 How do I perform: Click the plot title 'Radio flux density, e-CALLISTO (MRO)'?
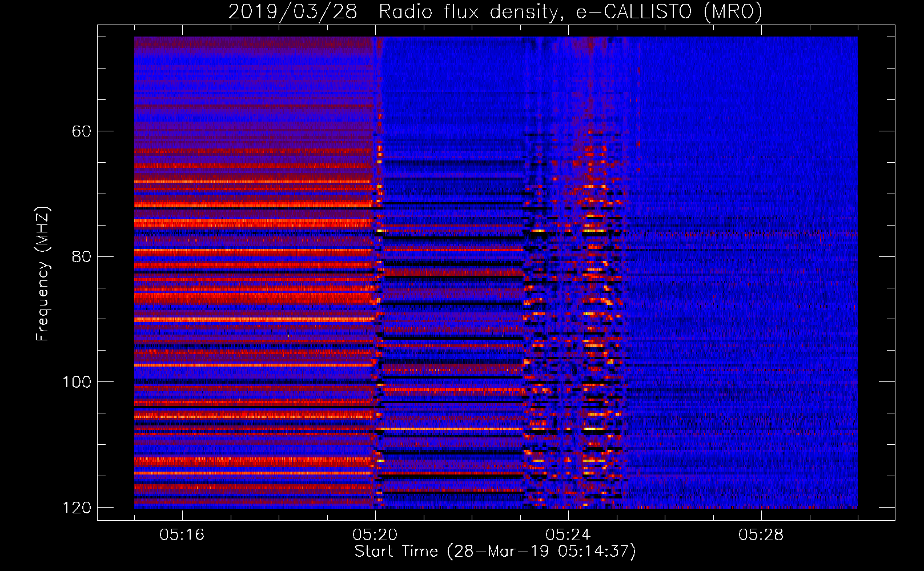pyautogui.click(x=571, y=11)
